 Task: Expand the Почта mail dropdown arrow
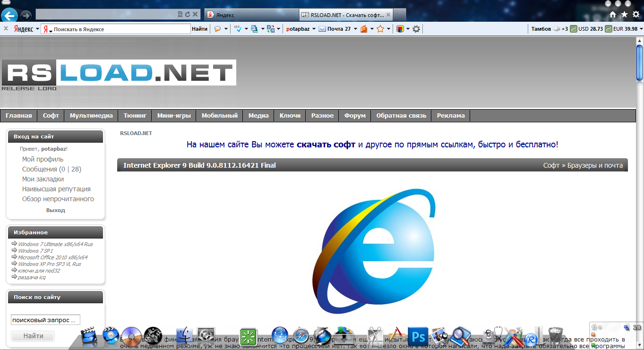click(x=355, y=29)
